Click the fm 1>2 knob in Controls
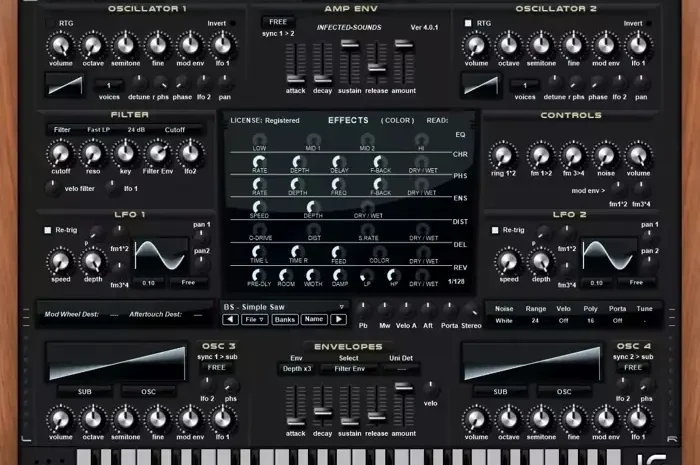The width and height of the screenshot is (700, 465). pos(541,156)
